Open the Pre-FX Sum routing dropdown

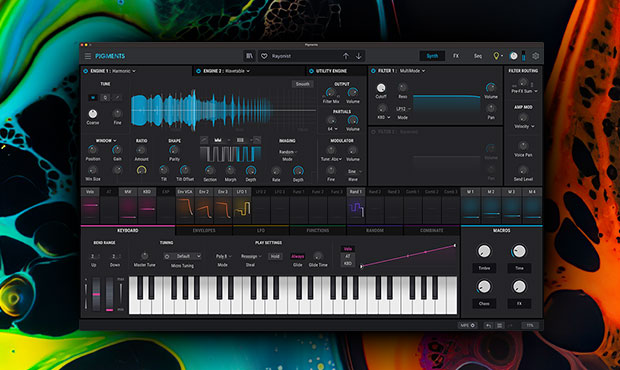[525, 91]
